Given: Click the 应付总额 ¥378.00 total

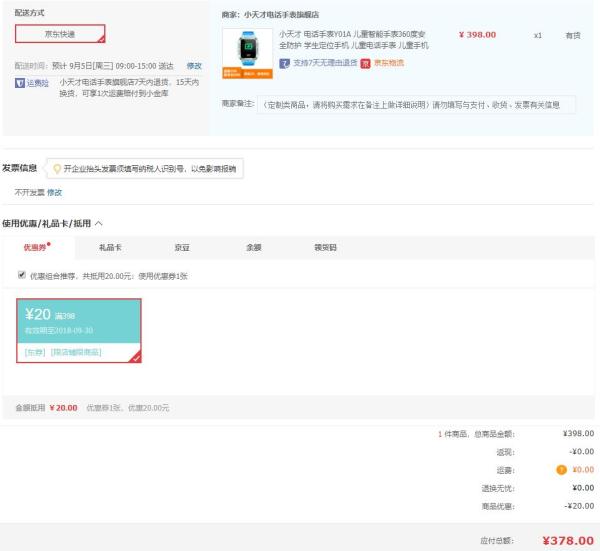Looking at the screenshot, I should tap(568, 541).
